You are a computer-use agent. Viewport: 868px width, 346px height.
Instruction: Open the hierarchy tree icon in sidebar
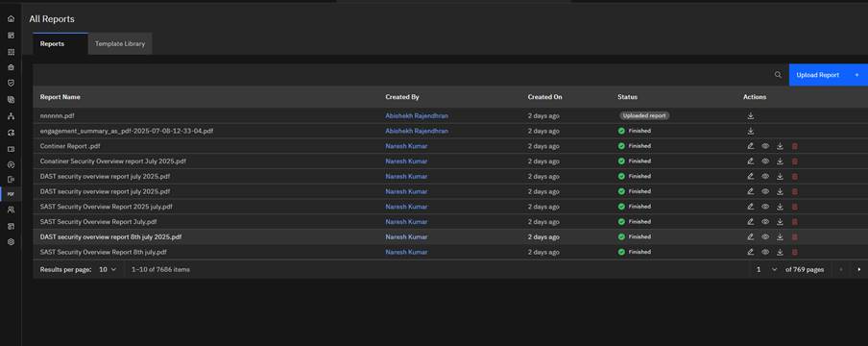[12, 116]
